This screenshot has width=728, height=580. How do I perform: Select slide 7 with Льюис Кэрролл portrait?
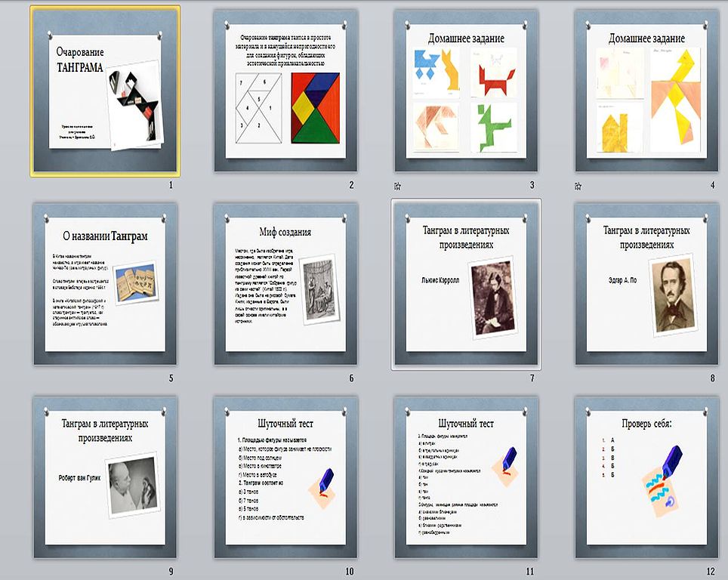tap(466, 284)
